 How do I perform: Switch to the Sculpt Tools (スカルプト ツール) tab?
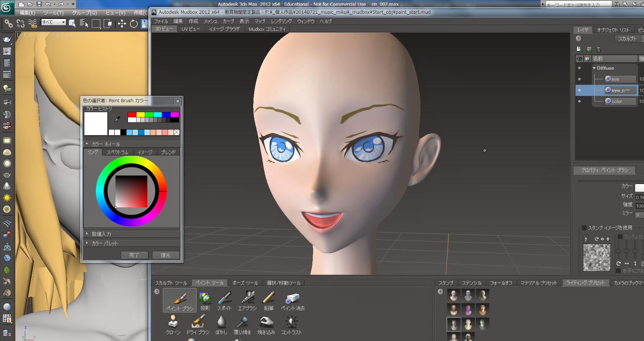(x=171, y=283)
